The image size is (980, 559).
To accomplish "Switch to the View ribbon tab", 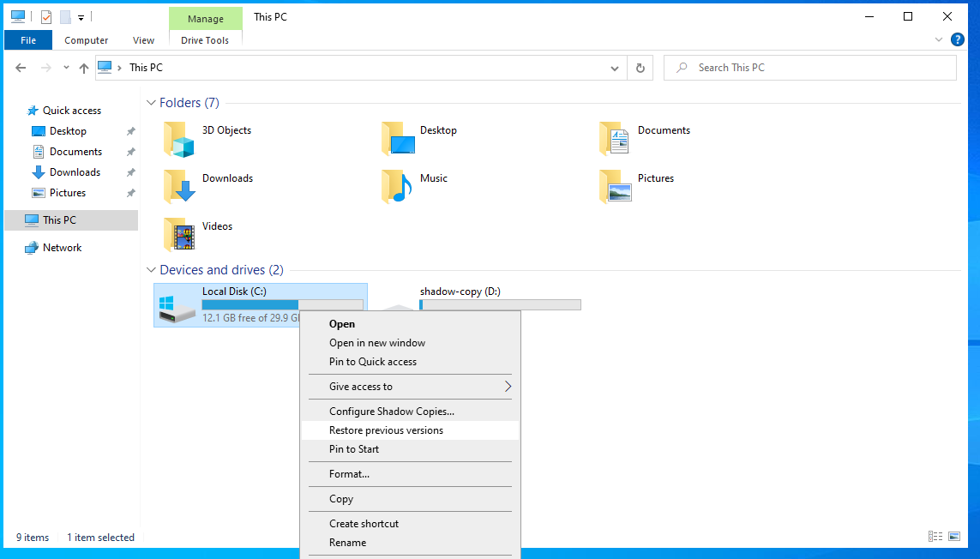I will (143, 40).
